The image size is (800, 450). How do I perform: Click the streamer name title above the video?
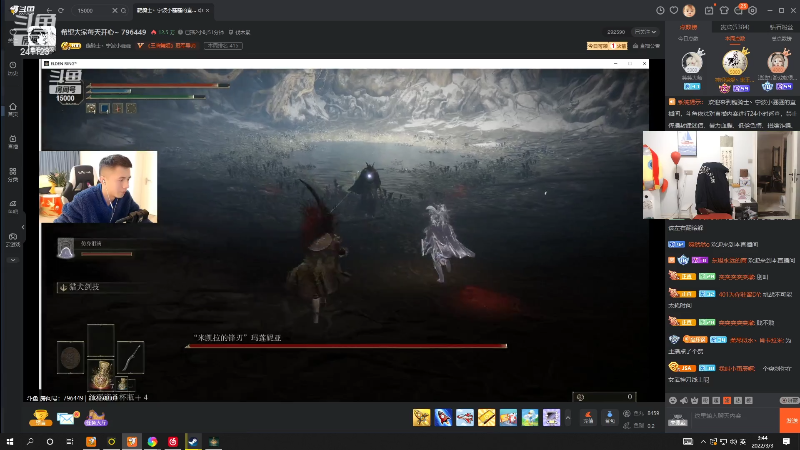pyautogui.click(x=104, y=32)
